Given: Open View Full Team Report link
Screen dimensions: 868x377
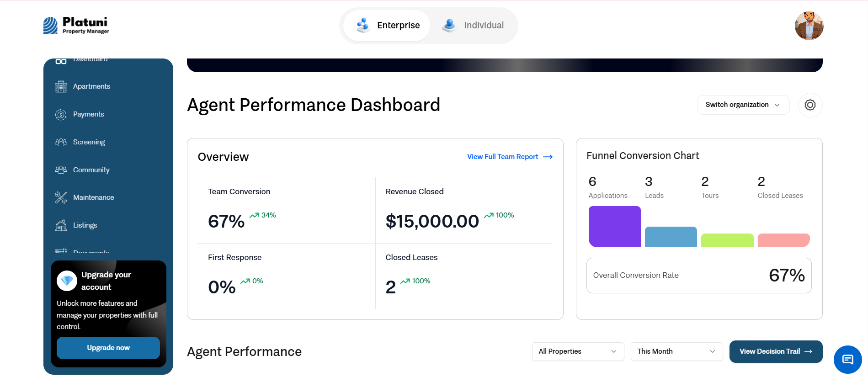Looking at the screenshot, I should pos(510,157).
